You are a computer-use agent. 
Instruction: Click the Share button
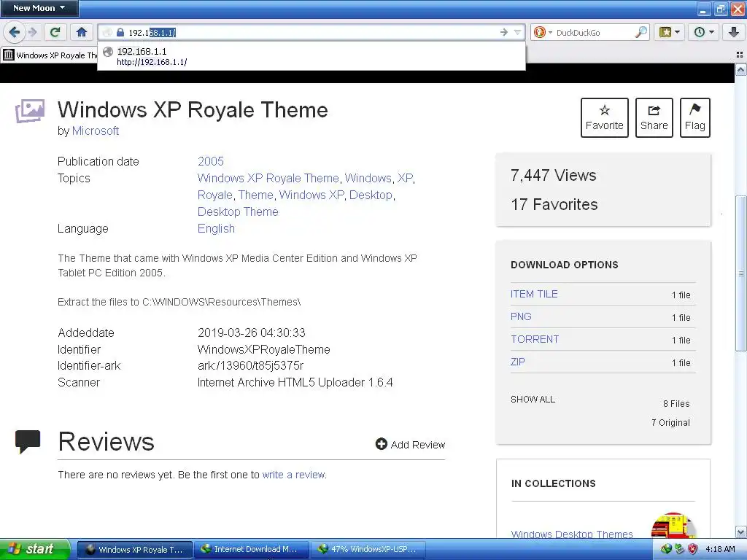click(654, 117)
